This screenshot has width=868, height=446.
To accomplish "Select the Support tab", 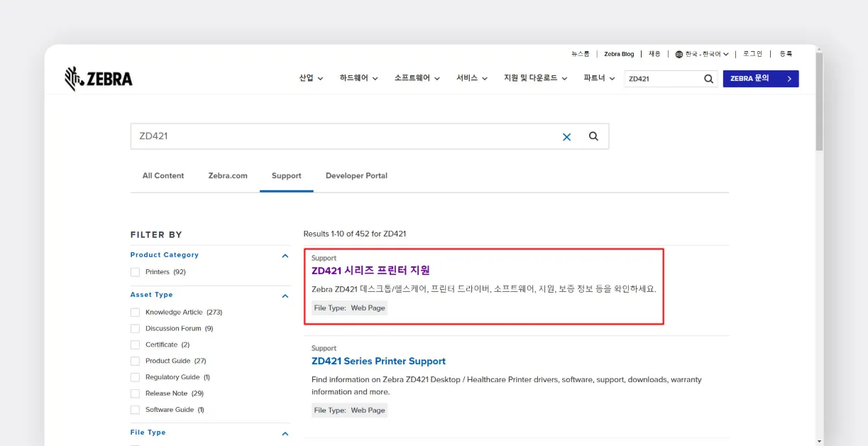I will point(287,176).
